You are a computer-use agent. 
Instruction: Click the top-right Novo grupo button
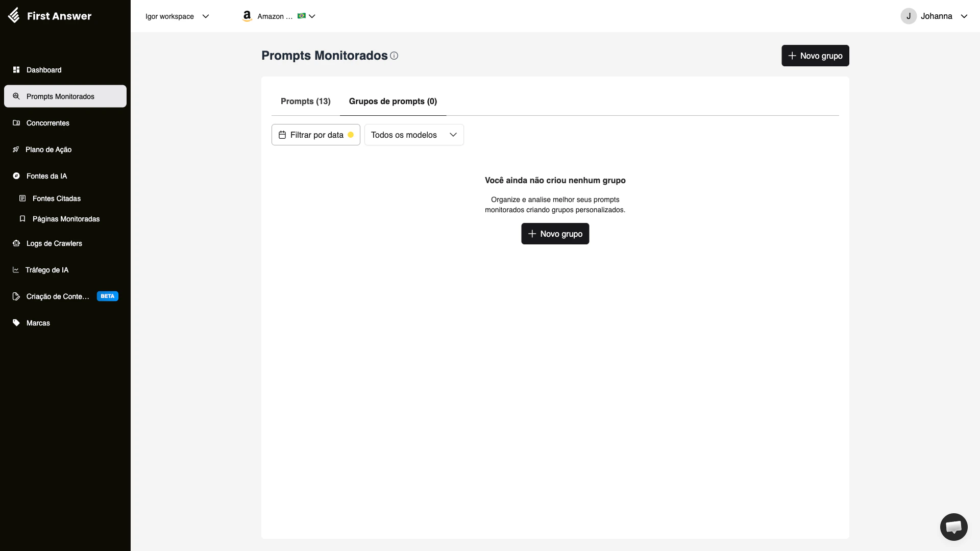pyautogui.click(x=815, y=56)
